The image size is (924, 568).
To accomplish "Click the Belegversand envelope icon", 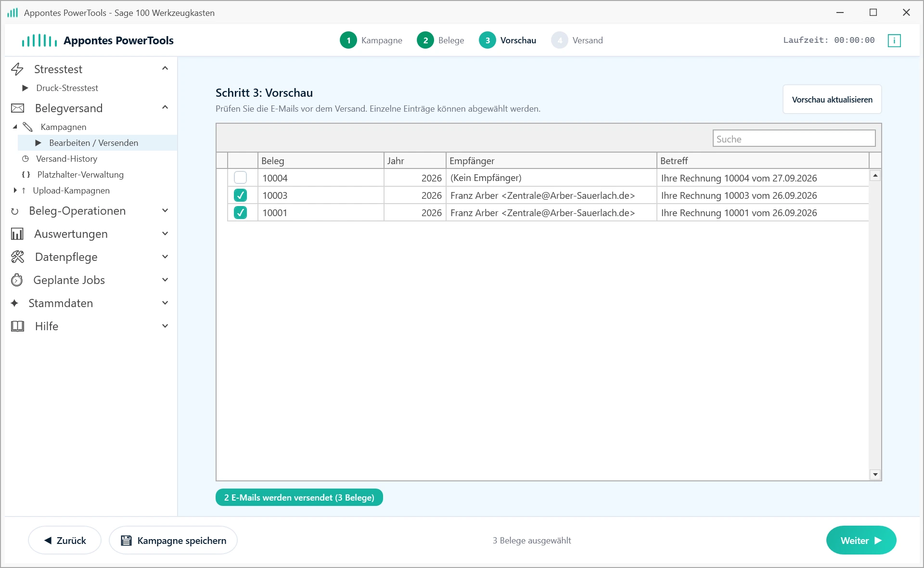I will [x=17, y=108].
